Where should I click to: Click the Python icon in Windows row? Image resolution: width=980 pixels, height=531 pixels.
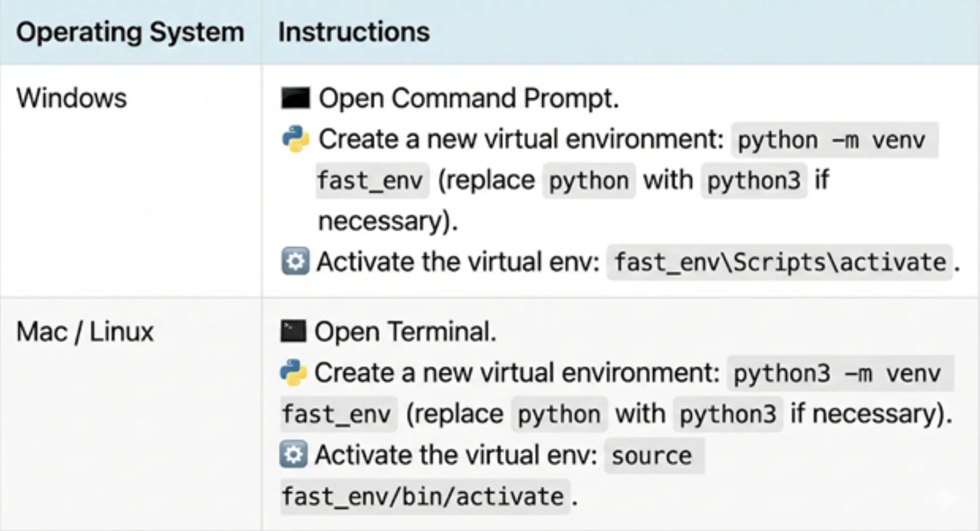click(295, 139)
